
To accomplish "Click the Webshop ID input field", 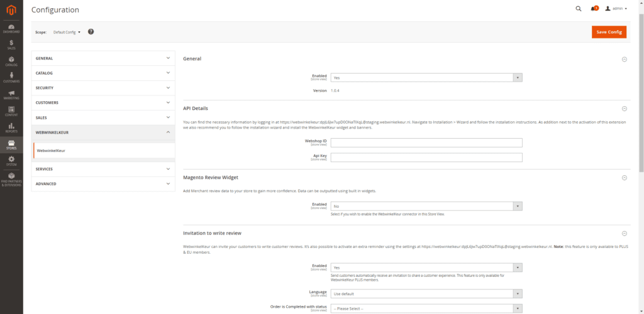I will [426, 143].
